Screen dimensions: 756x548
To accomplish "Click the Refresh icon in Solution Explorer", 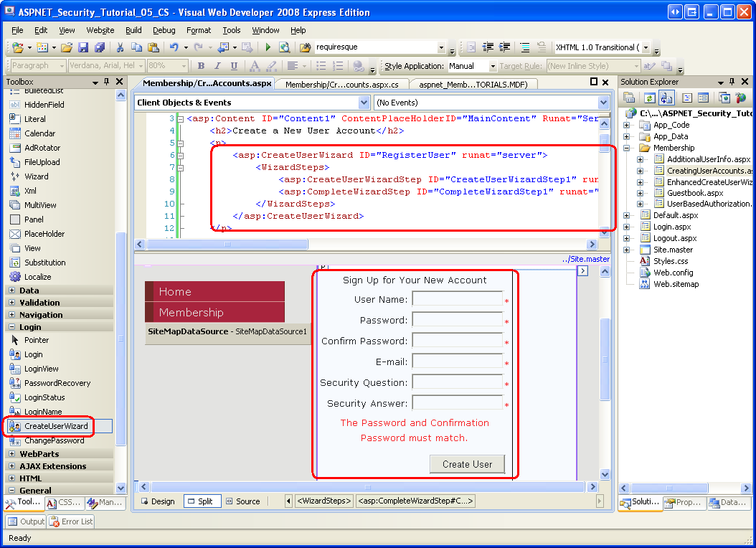I will click(x=648, y=98).
